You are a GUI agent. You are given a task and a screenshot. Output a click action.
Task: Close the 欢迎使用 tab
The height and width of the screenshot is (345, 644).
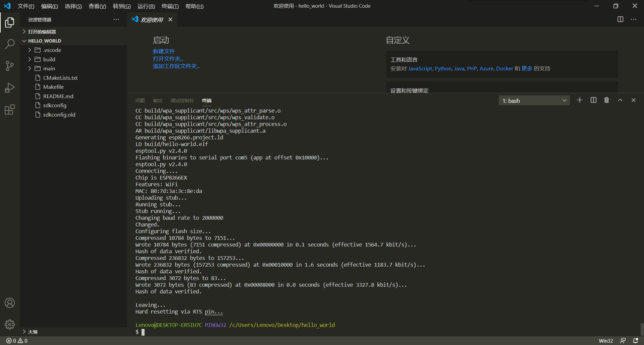170,19
